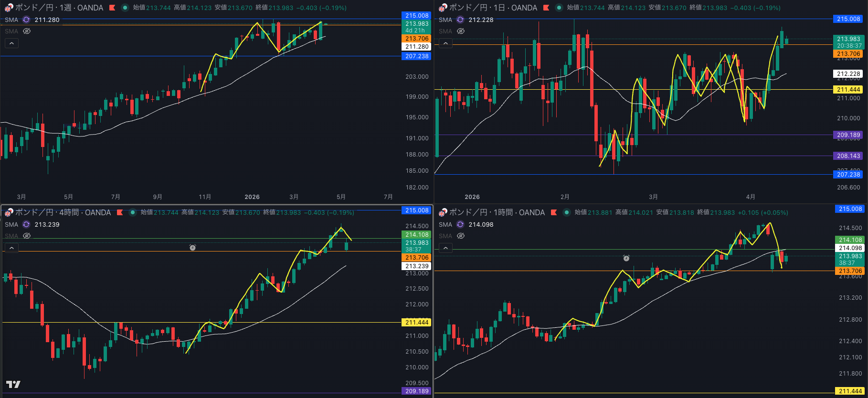Image resolution: width=868 pixels, height=398 pixels.
Task: Collapse the indicator legend on the 1日 chart
Action: (x=445, y=43)
